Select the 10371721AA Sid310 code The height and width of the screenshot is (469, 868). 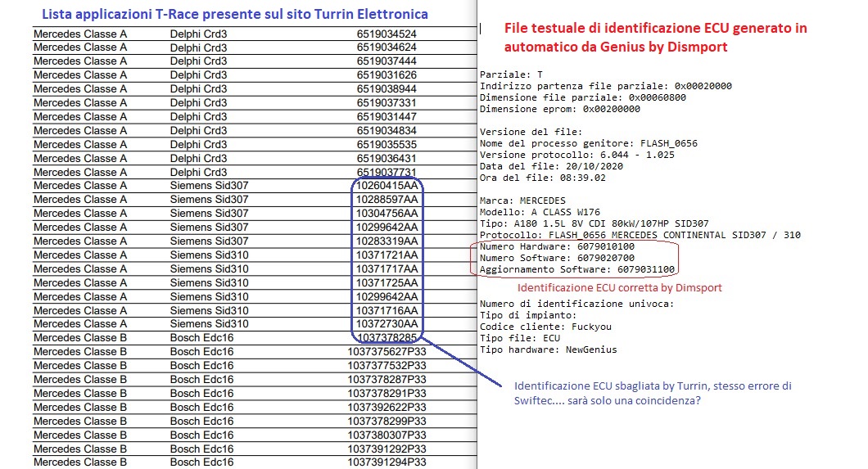click(387, 255)
